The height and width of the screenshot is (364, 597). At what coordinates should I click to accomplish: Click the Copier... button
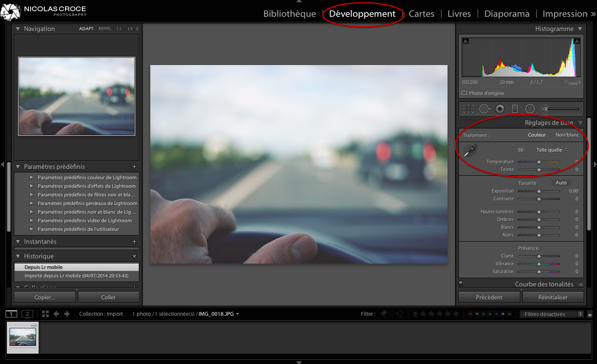pyautogui.click(x=45, y=297)
